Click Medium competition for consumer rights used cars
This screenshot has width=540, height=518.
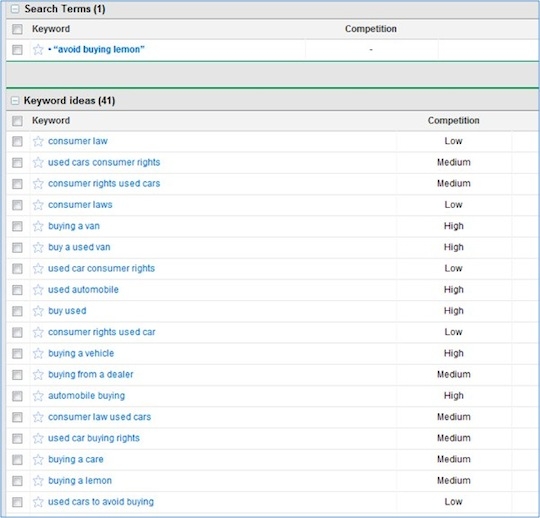pyautogui.click(x=454, y=184)
